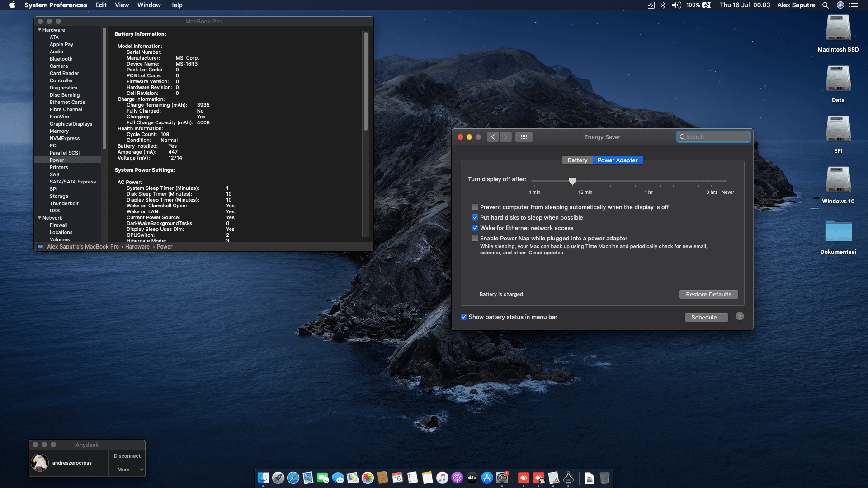This screenshot has width=868, height=488.
Task: Open Podcasts from the Dock
Action: pos(457,478)
